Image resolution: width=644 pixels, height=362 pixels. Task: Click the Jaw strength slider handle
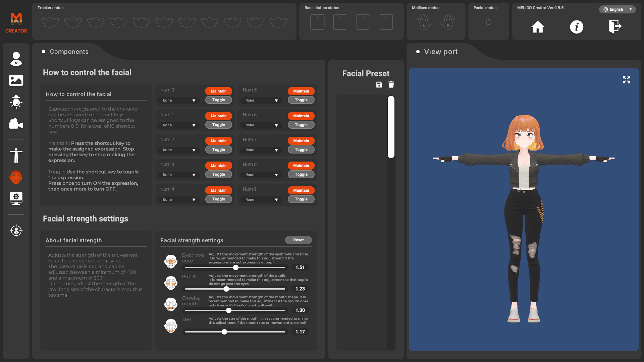point(224,332)
